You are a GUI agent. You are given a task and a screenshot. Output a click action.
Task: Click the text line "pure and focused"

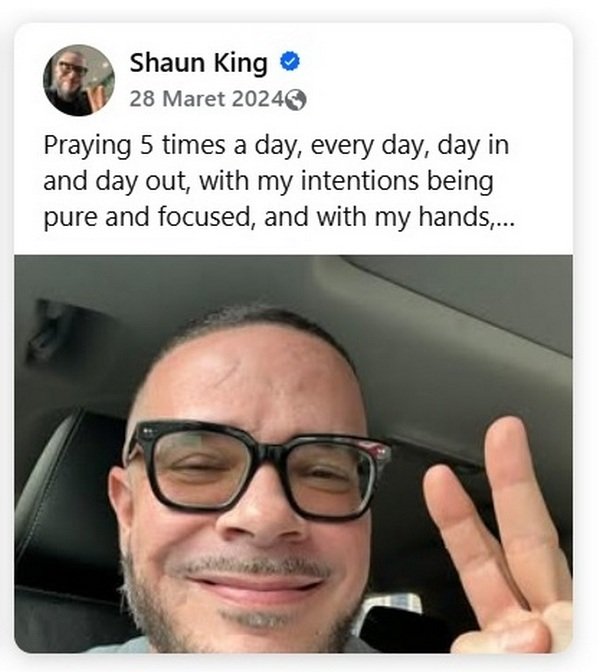(279, 217)
